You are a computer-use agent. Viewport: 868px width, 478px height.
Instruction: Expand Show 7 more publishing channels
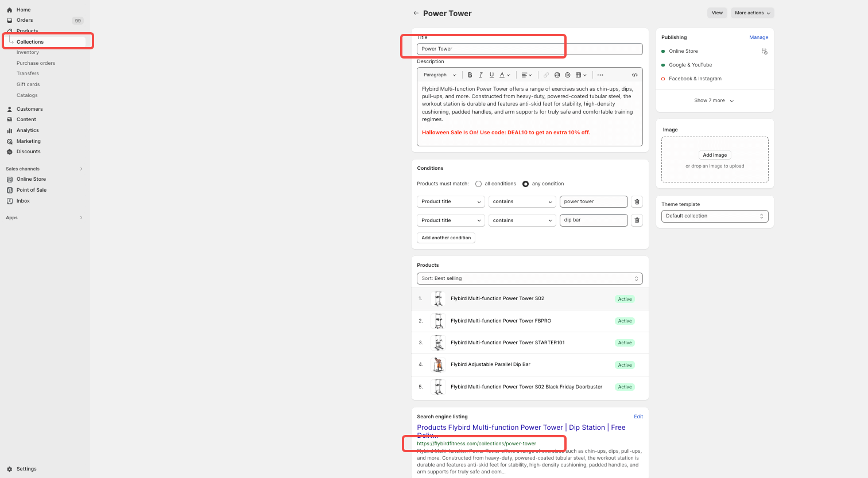click(714, 100)
